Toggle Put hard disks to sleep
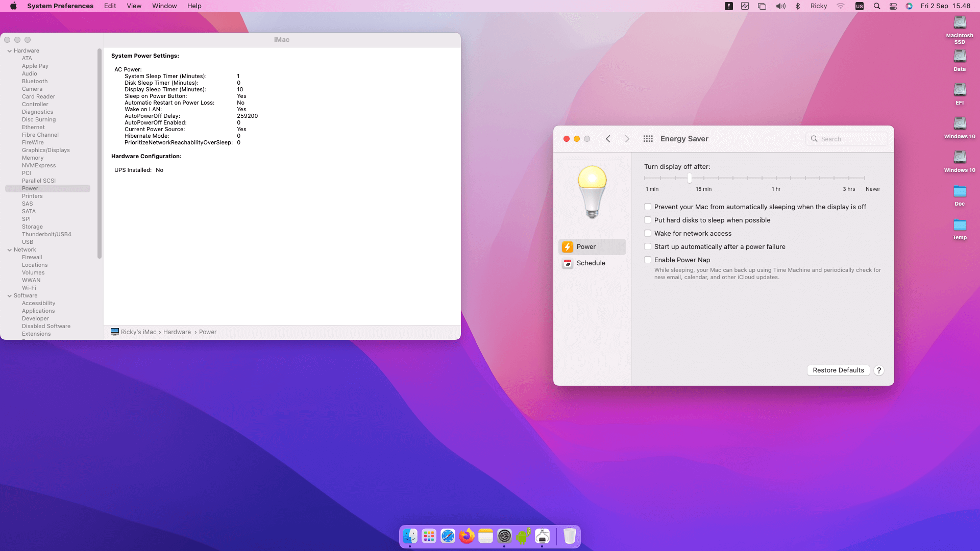 [648, 220]
